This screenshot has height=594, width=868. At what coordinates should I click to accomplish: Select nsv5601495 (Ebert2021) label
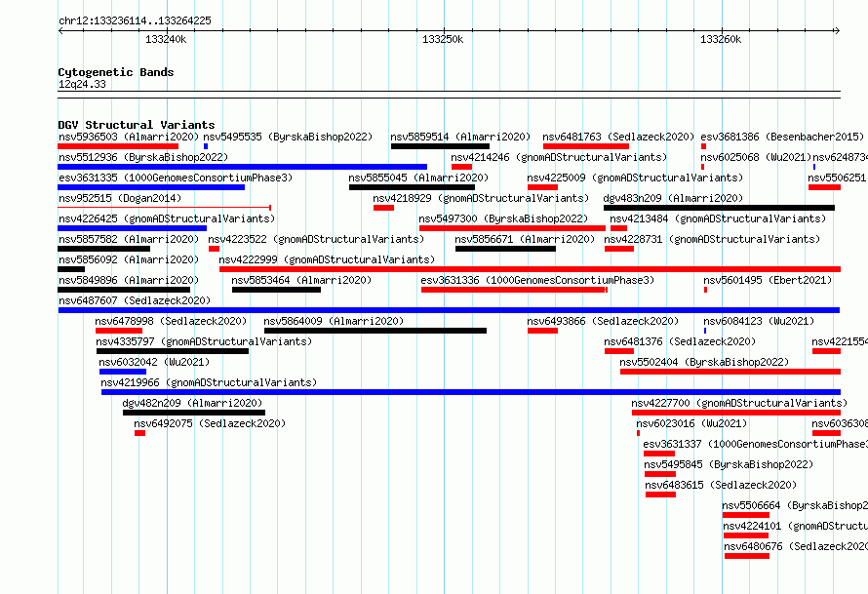pos(768,280)
